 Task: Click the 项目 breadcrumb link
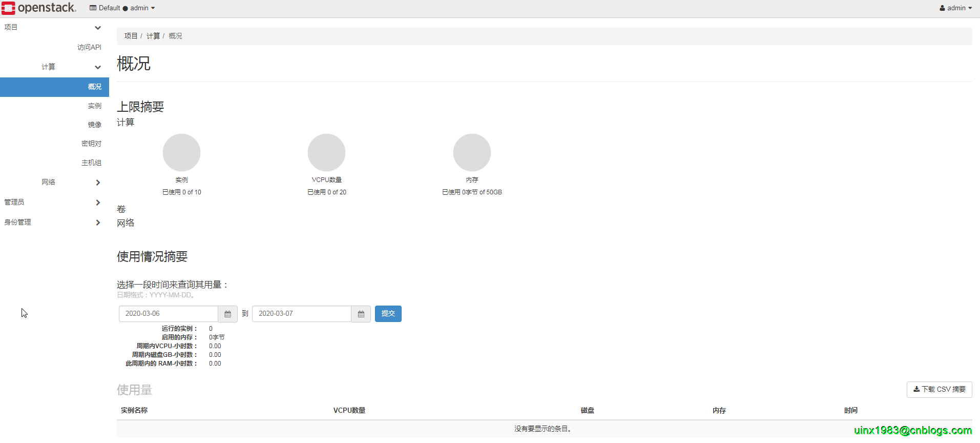131,36
